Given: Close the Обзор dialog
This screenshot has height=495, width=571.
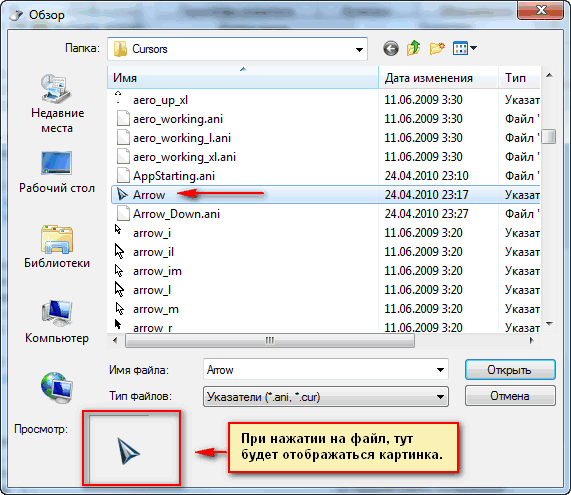Looking at the screenshot, I should tap(540, 9).
